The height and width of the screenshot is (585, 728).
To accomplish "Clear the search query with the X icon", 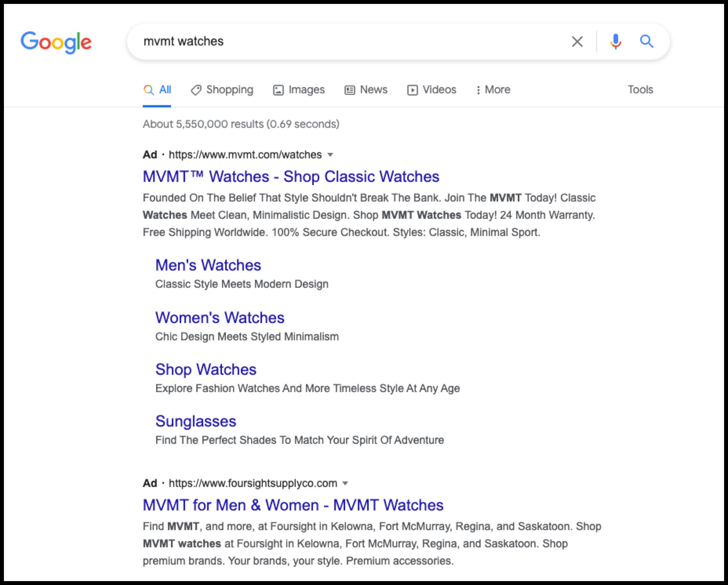I will pos(577,41).
